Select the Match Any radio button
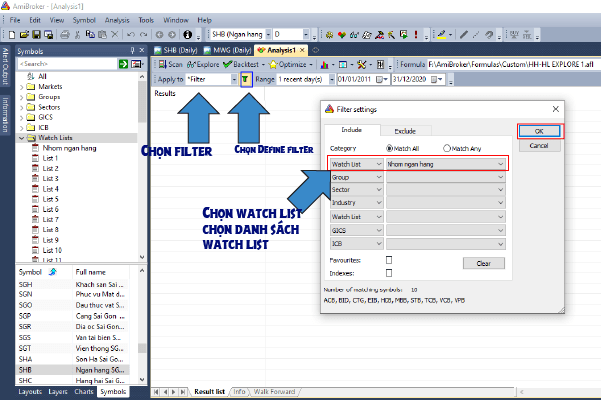The image size is (601, 400). [x=447, y=148]
